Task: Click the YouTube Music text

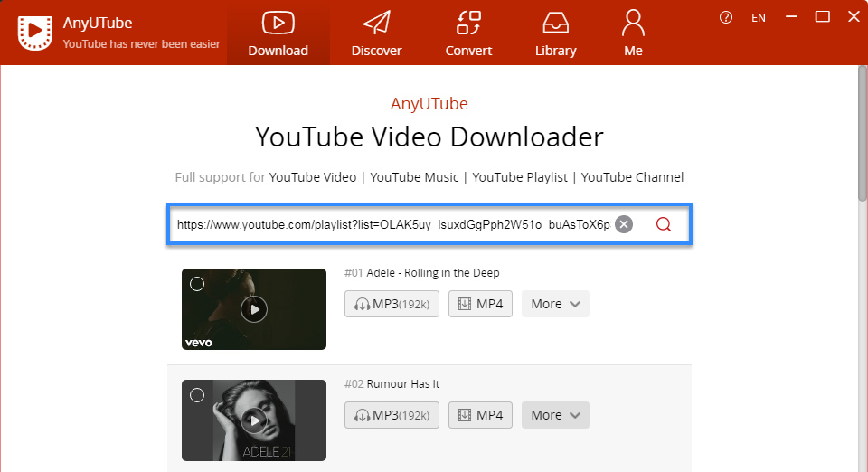Action: (414, 177)
